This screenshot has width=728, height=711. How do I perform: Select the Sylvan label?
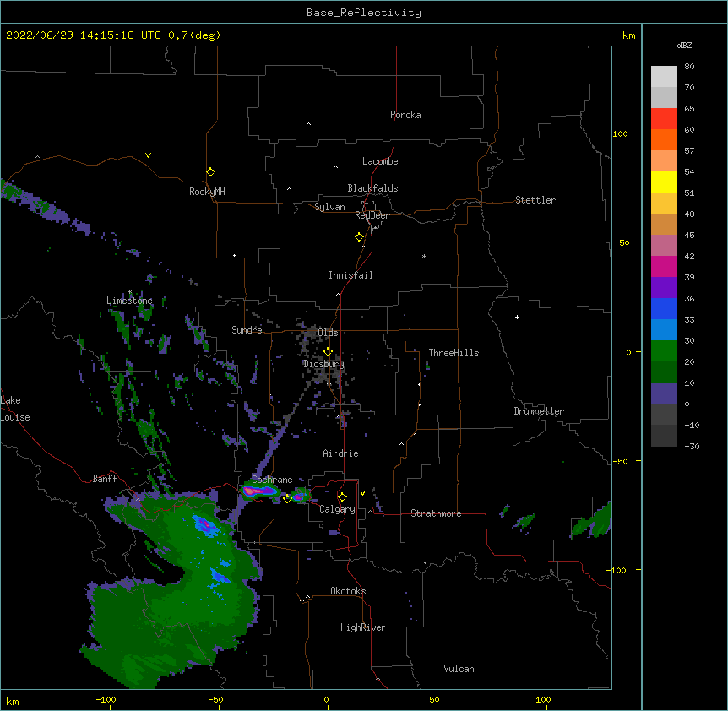[x=329, y=207]
